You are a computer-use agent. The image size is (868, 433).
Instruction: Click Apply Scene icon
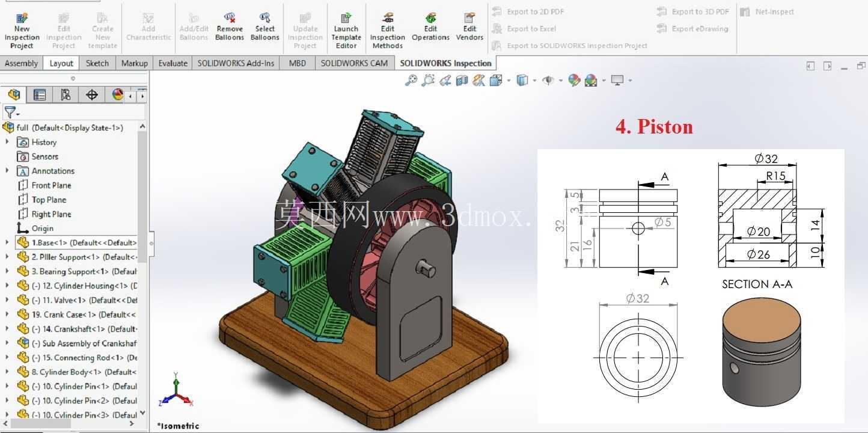coord(591,80)
